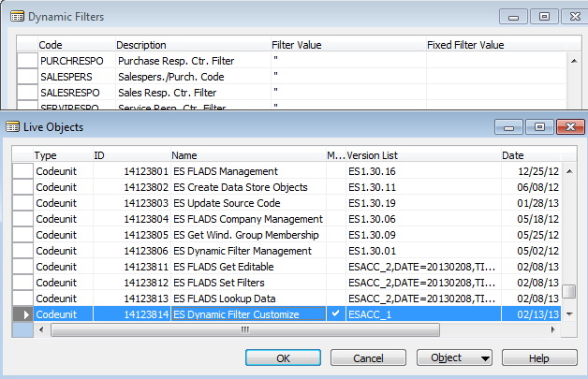Viewport: 588px width, 379px height.
Task: Select row marker for SALESRESPO filter
Action: [27, 92]
